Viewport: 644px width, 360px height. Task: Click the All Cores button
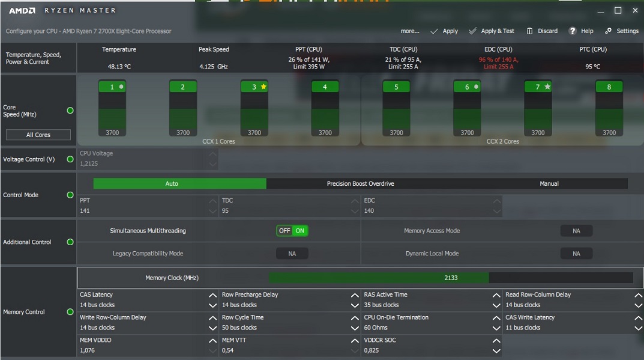[38, 135]
